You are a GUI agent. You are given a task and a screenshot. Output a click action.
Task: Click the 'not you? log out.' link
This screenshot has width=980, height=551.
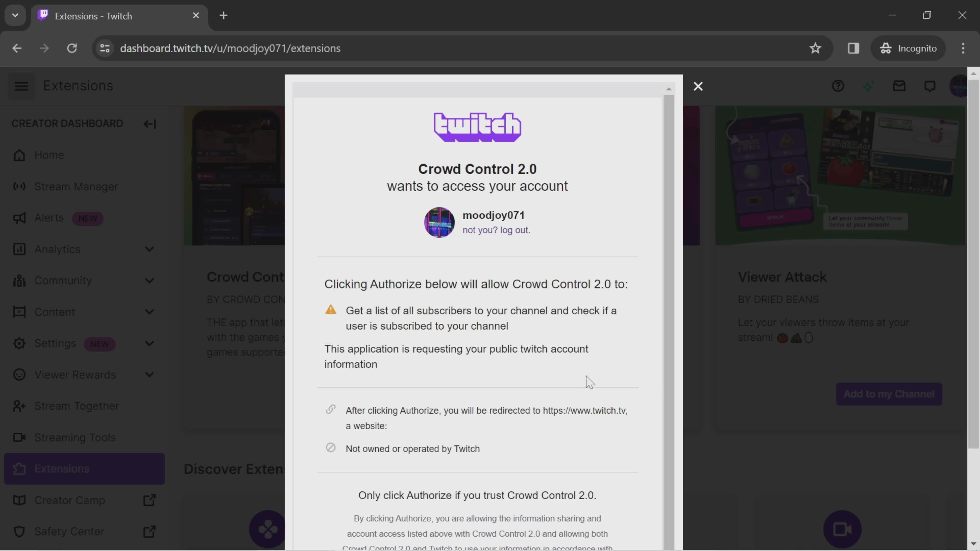496,230
